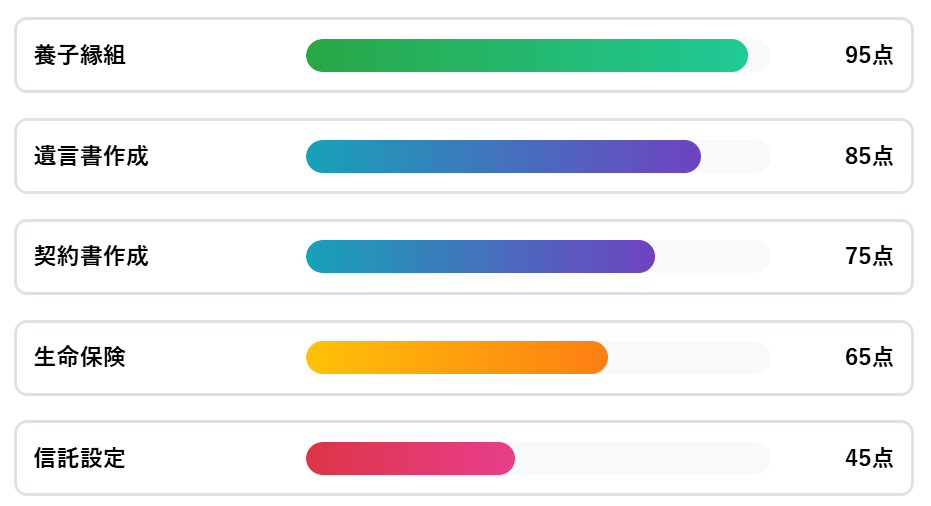The width and height of the screenshot is (931, 506).
Task: Click the unfilled track of 信託設定 bar
Action: 643,458
